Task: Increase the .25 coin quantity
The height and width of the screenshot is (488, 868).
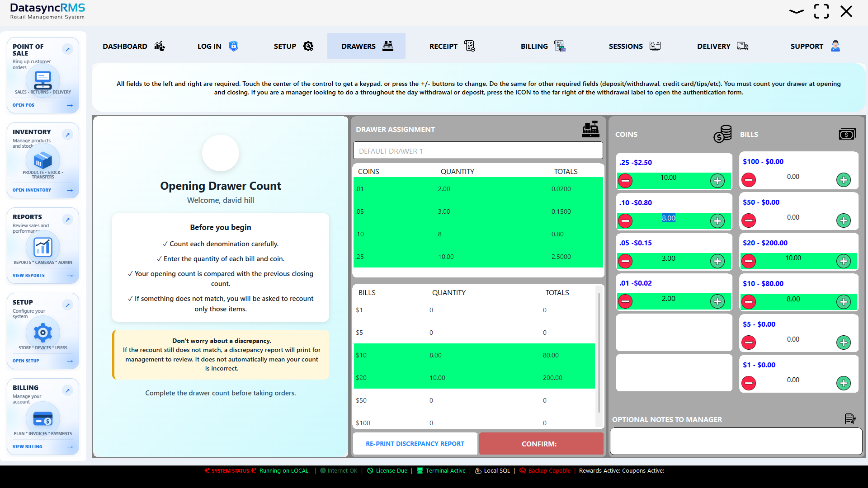Action: (717, 181)
